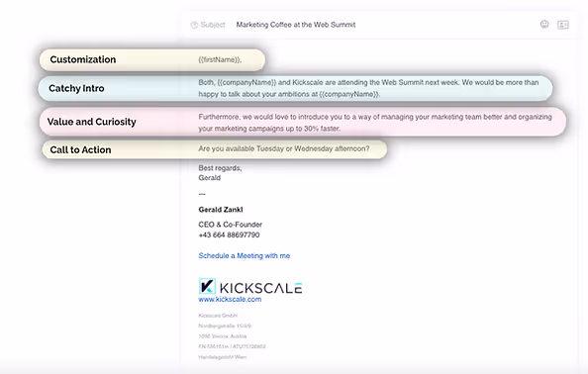The image size is (588, 374).
Task: Click the '1090 Vienna, Austria' address line
Action: (223, 336)
